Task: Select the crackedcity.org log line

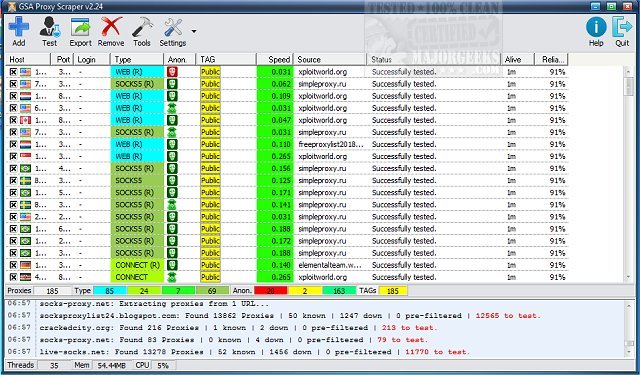Action: click(x=238, y=328)
